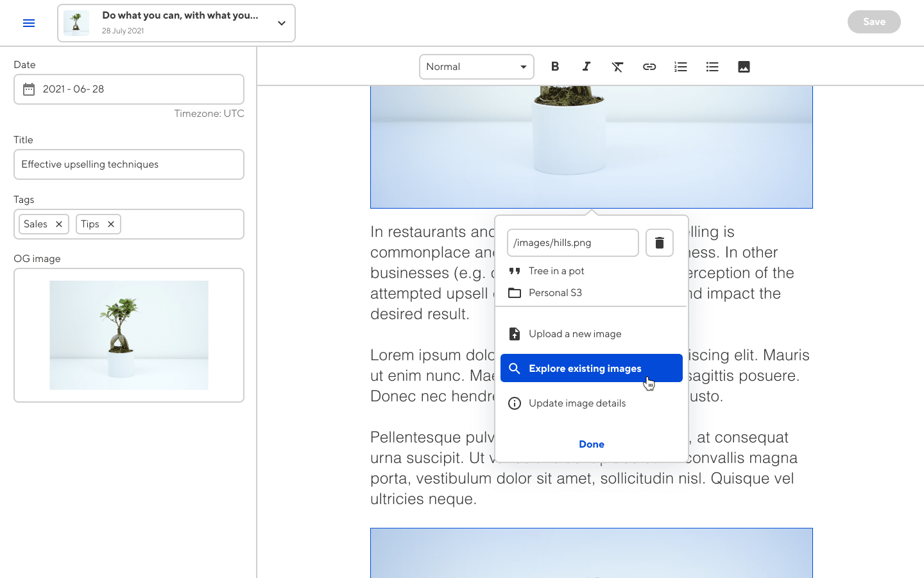Click the post thumbnail in selector
924x578 pixels.
[x=76, y=23]
